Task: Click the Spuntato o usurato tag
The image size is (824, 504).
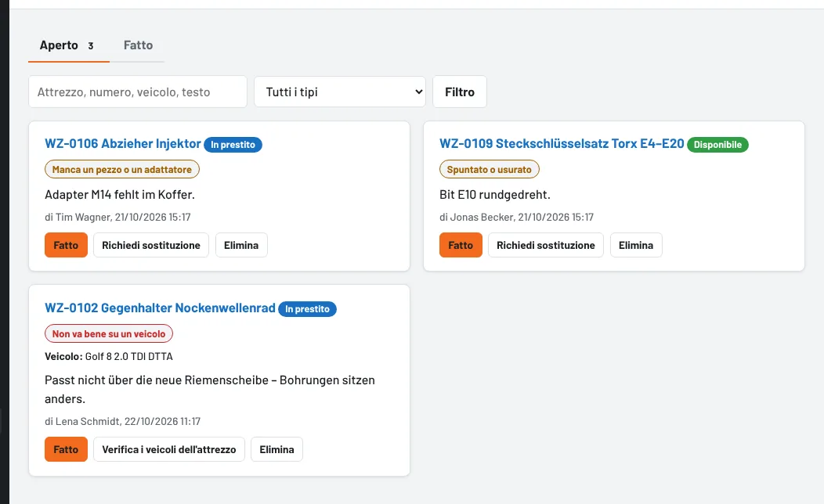Action: 490,169
